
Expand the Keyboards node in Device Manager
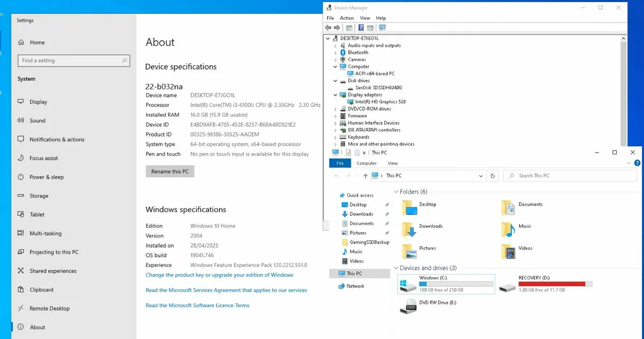336,137
